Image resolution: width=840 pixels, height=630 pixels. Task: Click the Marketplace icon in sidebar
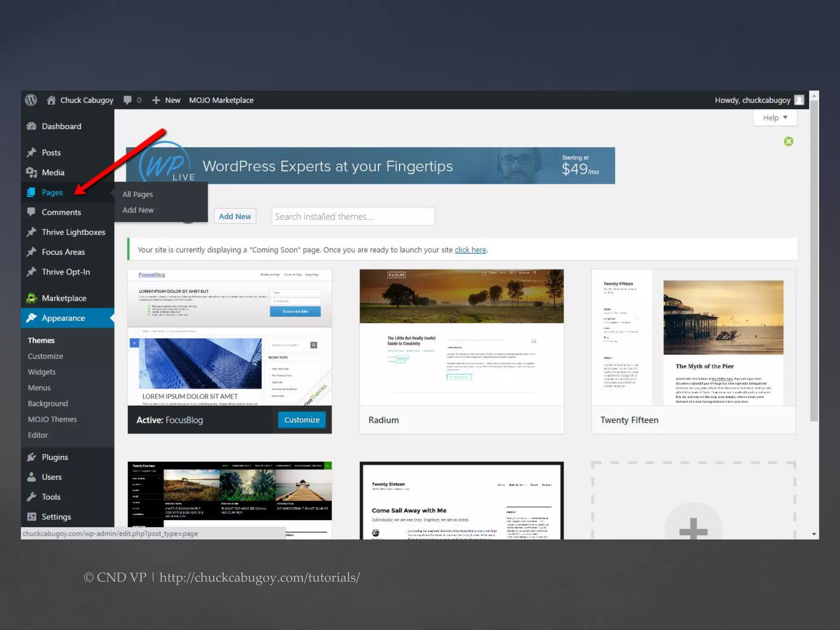32,298
